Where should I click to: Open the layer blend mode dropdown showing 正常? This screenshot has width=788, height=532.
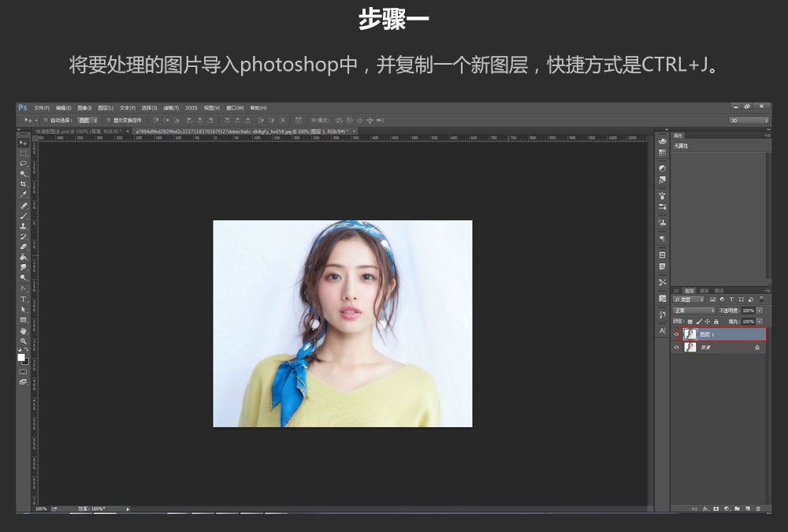tap(693, 311)
